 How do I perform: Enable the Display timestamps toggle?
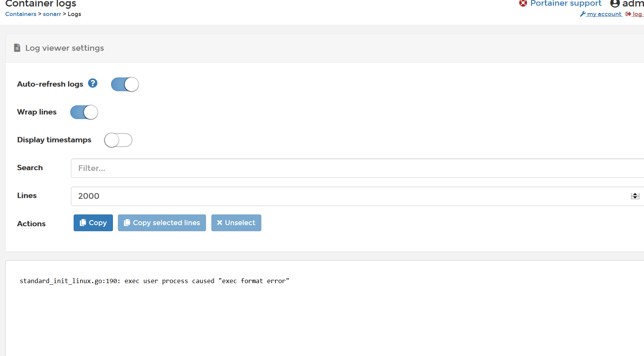click(118, 140)
